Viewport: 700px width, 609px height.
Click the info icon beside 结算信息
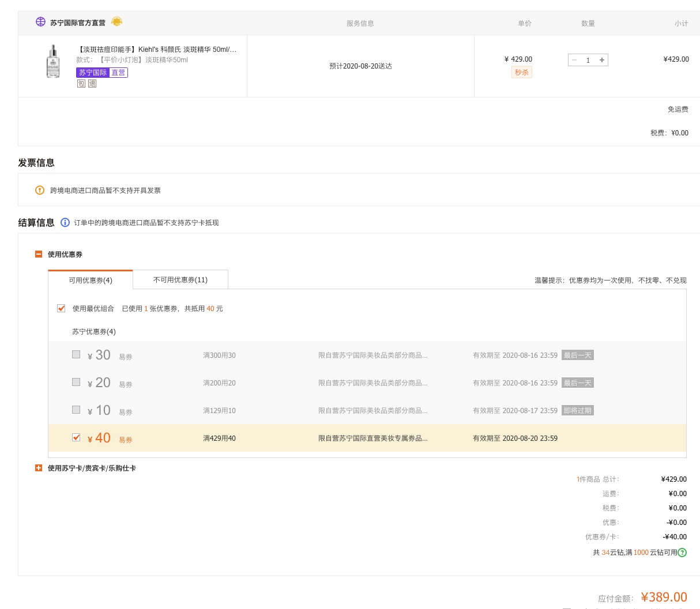point(65,222)
